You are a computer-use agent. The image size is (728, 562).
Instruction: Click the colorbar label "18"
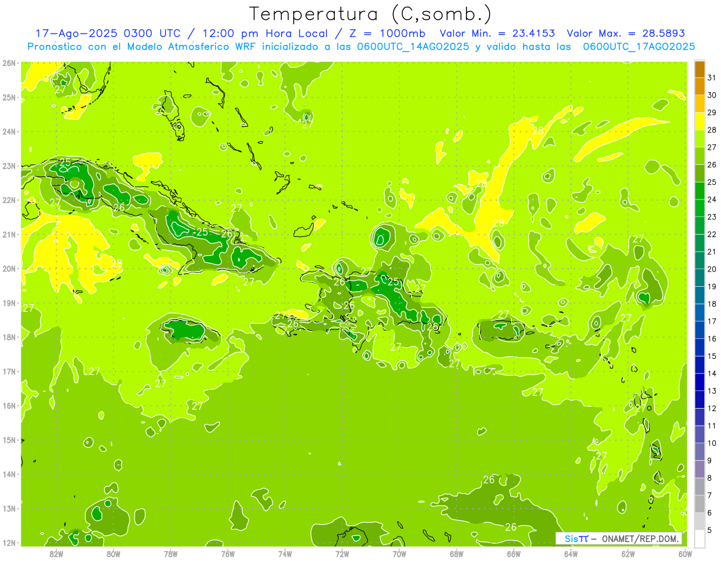pyautogui.click(x=712, y=304)
